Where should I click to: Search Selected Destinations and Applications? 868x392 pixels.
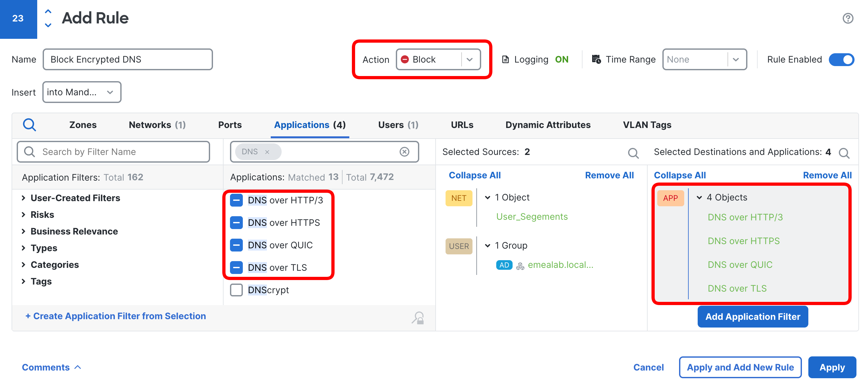[844, 153]
